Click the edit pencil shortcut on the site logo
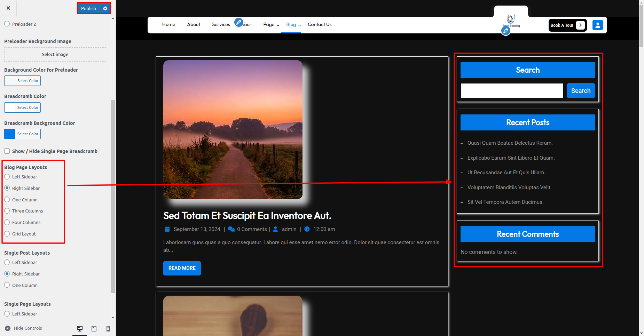The width and height of the screenshot is (644, 336). pos(506,31)
